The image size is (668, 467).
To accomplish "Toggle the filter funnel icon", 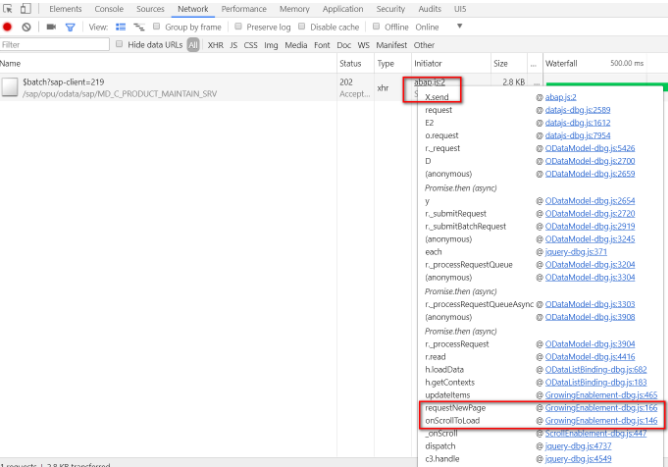I will pos(70,27).
